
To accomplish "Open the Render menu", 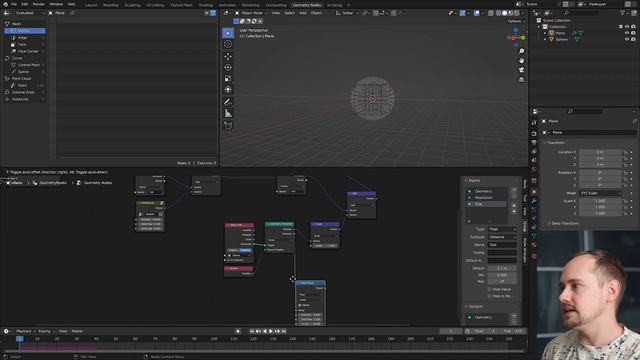I will point(39,4).
